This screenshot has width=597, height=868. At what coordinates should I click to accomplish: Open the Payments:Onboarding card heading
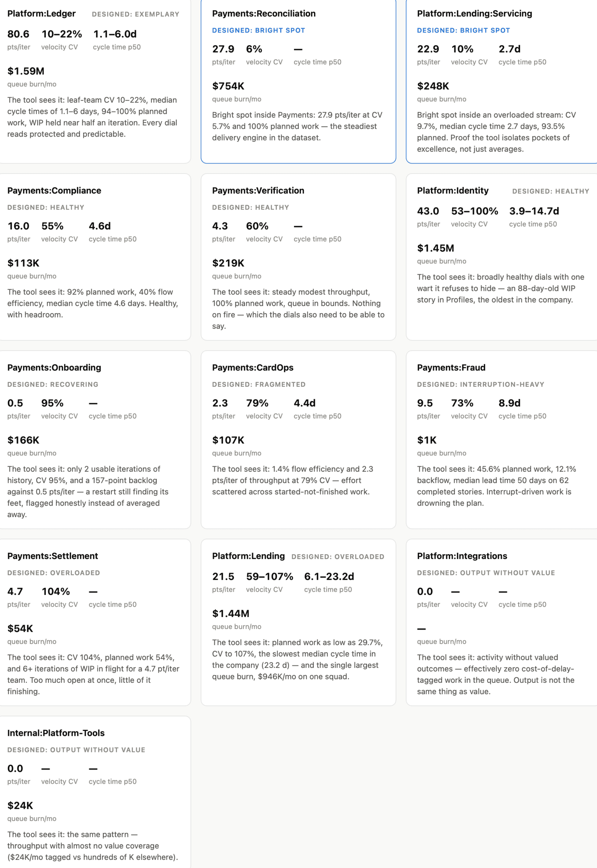pos(54,367)
